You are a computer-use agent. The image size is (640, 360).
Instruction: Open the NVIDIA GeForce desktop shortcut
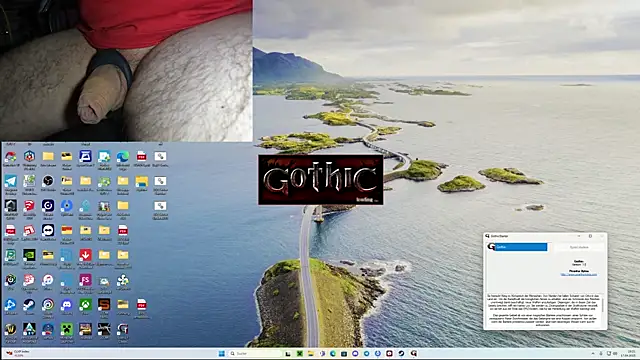coord(29,255)
